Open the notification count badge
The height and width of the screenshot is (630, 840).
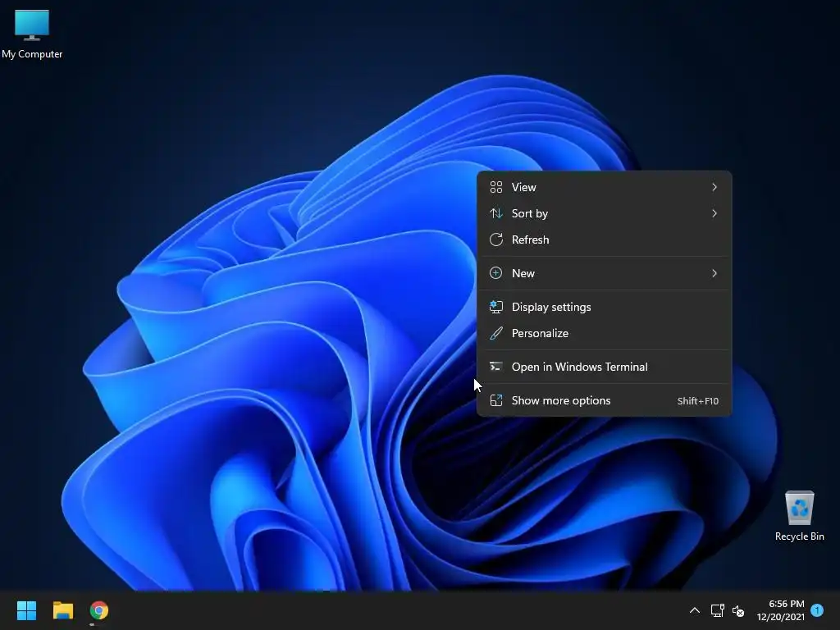(x=817, y=609)
